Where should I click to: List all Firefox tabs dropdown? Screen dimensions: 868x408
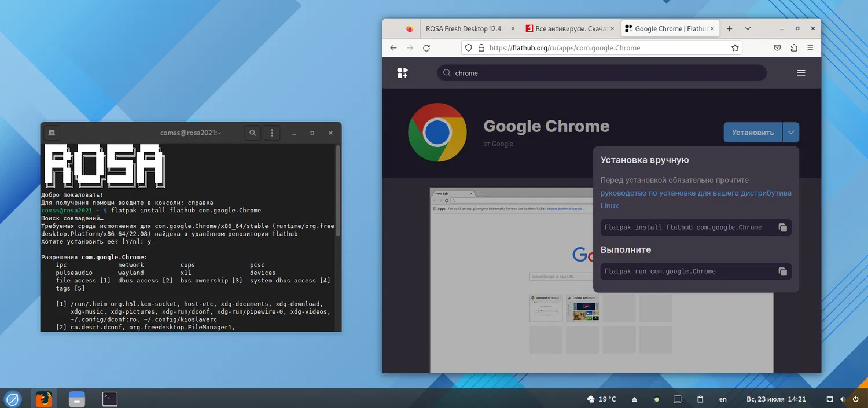[x=748, y=28]
